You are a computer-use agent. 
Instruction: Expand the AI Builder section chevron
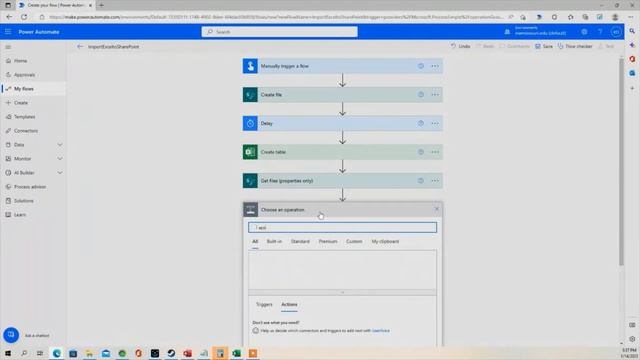point(60,173)
